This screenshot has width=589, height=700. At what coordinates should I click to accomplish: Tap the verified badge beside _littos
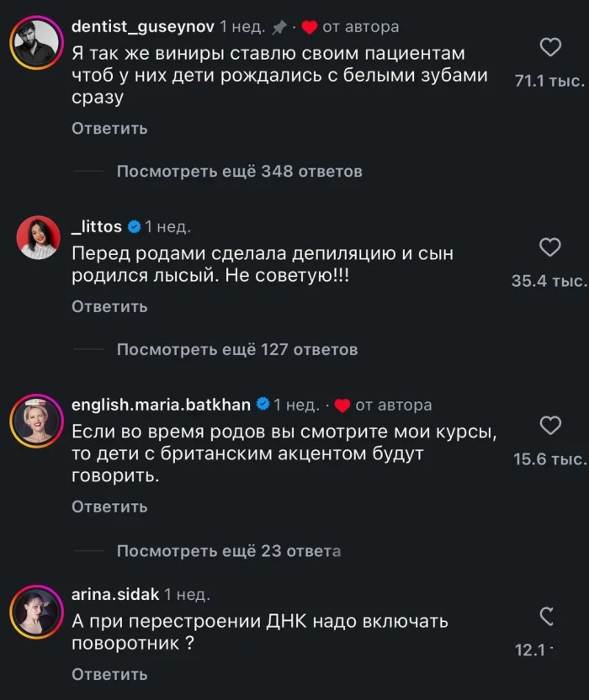point(134,225)
